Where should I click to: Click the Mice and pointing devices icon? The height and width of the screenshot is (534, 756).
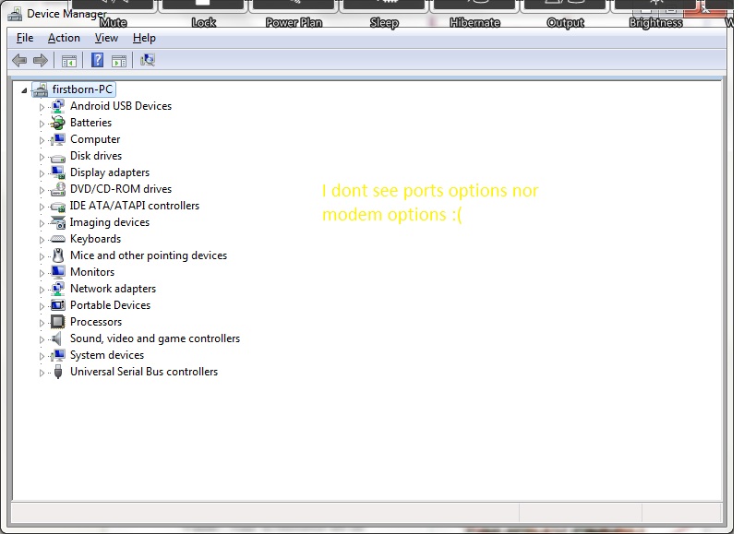(58, 255)
